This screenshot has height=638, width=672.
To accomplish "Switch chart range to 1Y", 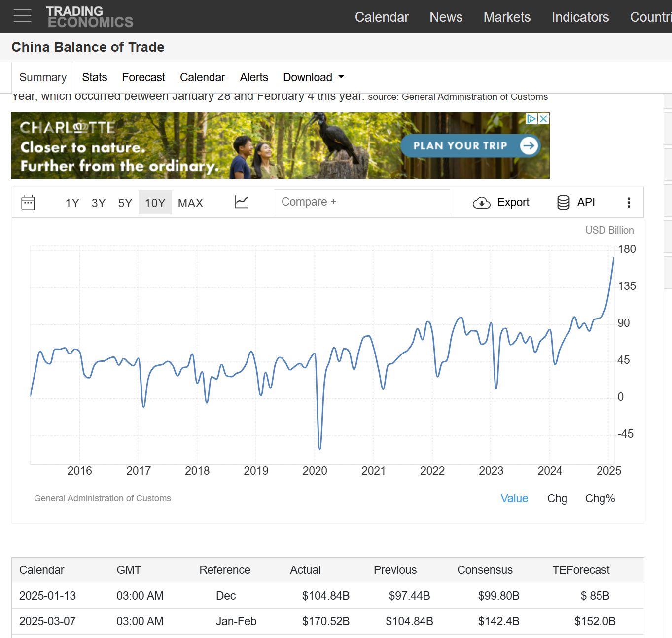I will point(72,203).
